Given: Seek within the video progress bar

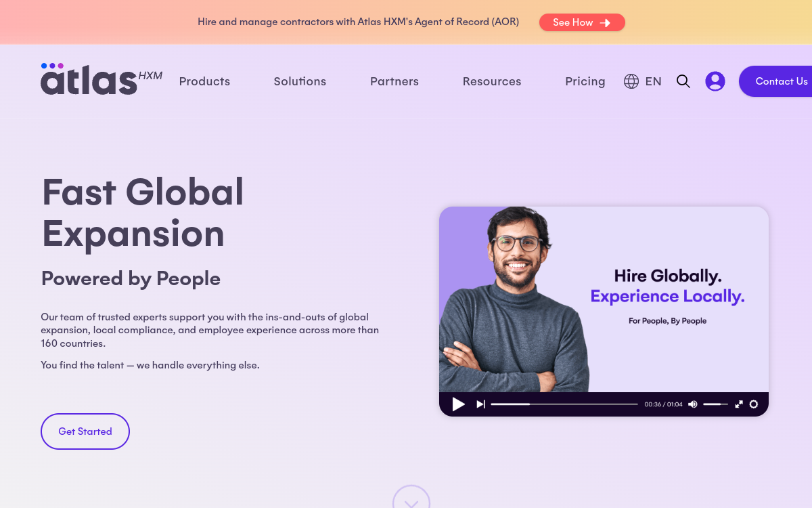Looking at the screenshot, I should 564,404.
